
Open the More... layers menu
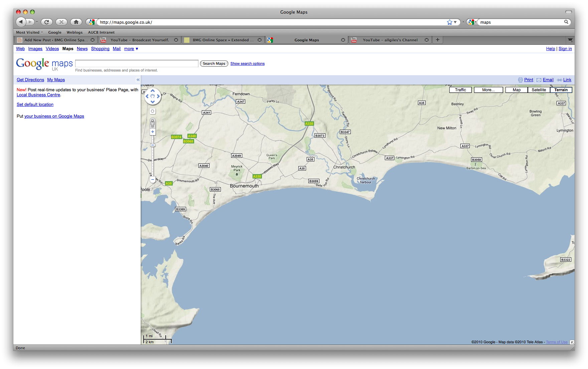coord(488,90)
